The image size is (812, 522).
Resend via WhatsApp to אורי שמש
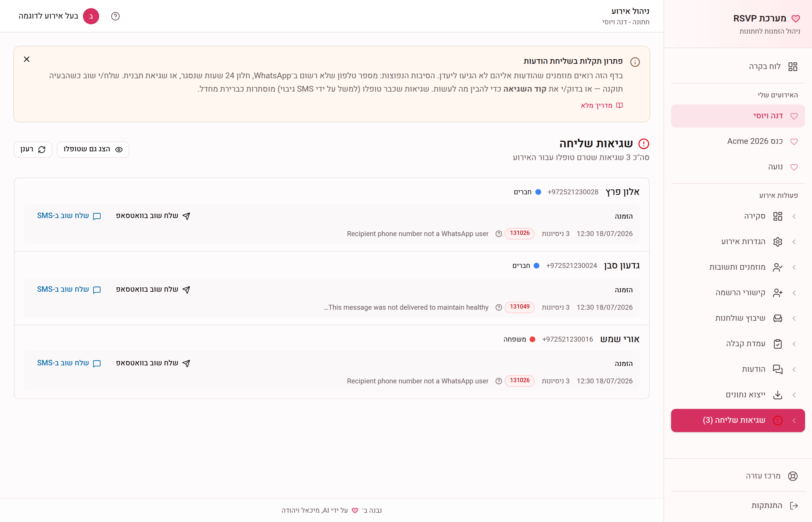click(x=153, y=363)
